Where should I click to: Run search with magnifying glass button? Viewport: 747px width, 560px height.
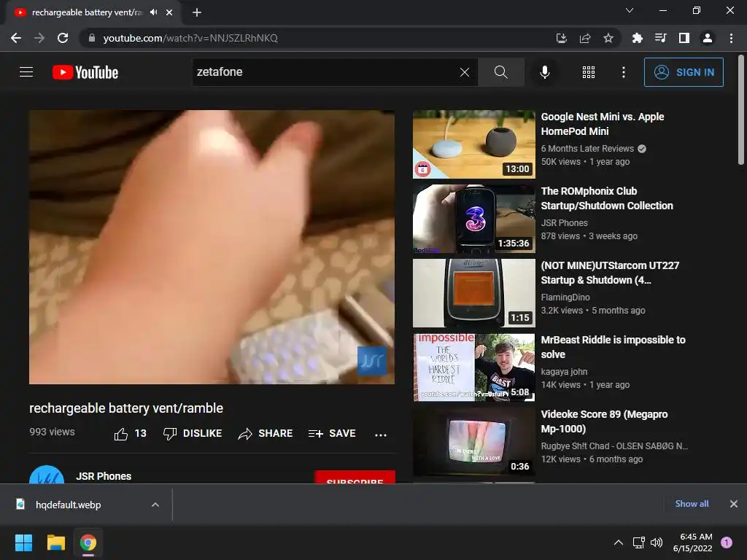(500, 72)
